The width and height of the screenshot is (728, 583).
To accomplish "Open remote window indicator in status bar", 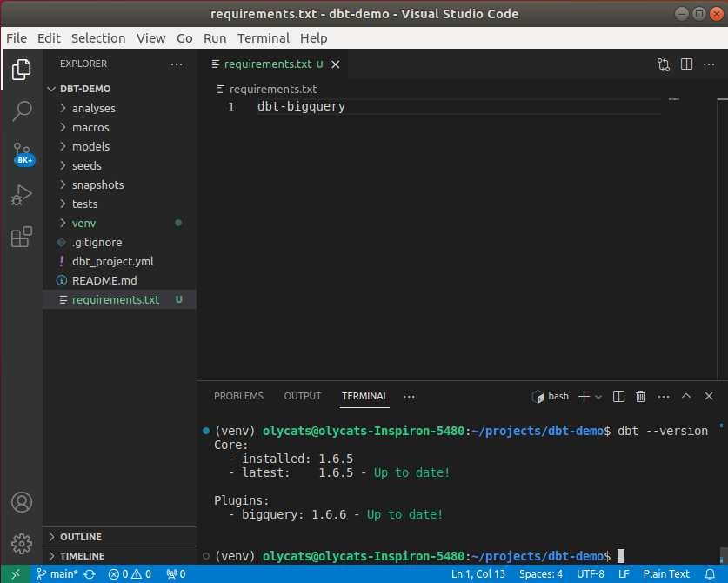I will pos(16,574).
